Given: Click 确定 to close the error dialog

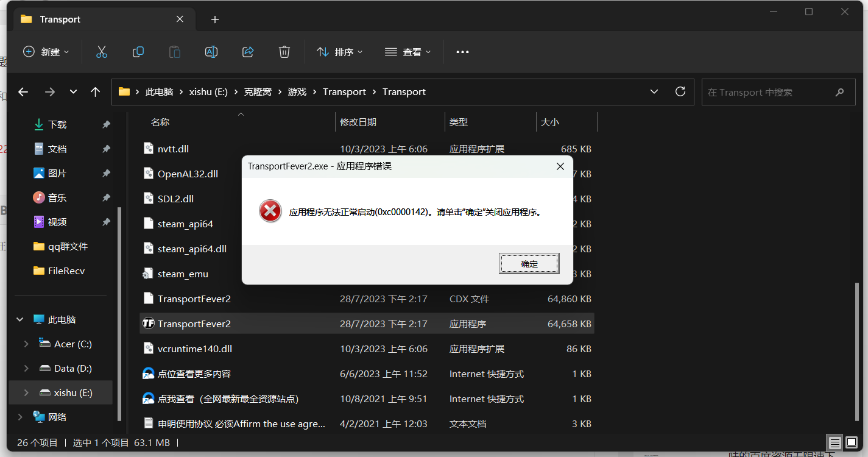Looking at the screenshot, I should click(529, 264).
